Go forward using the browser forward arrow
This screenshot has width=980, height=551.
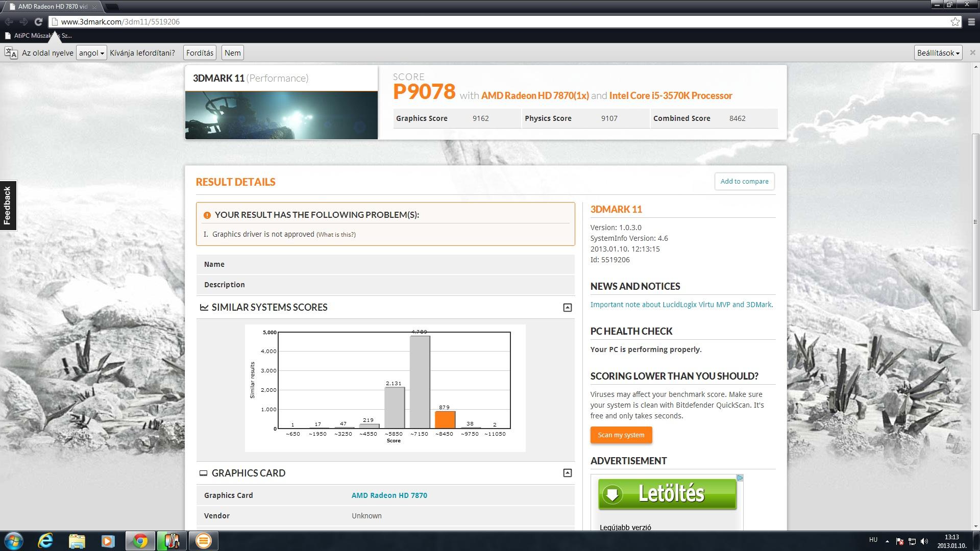(23, 21)
